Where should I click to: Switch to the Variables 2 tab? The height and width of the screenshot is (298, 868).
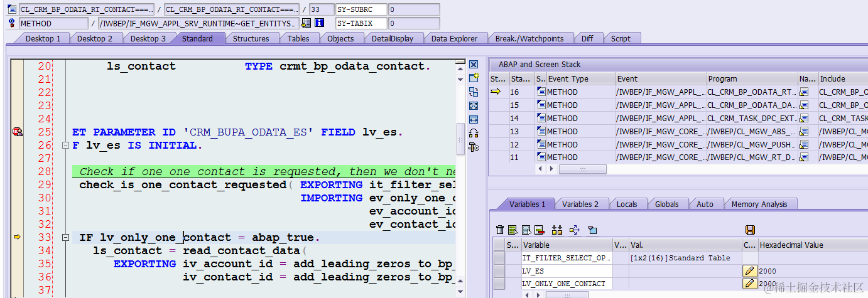tap(580, 204)
